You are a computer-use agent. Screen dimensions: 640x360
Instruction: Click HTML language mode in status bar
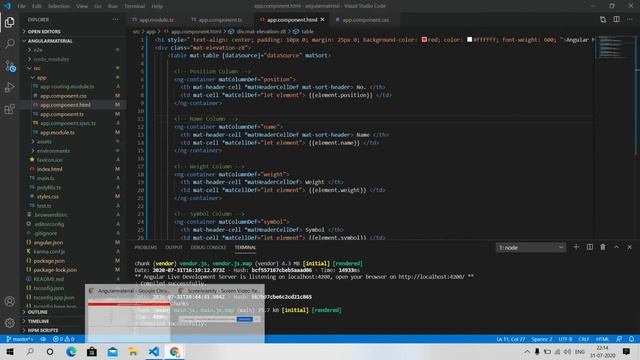pos(602,339)
